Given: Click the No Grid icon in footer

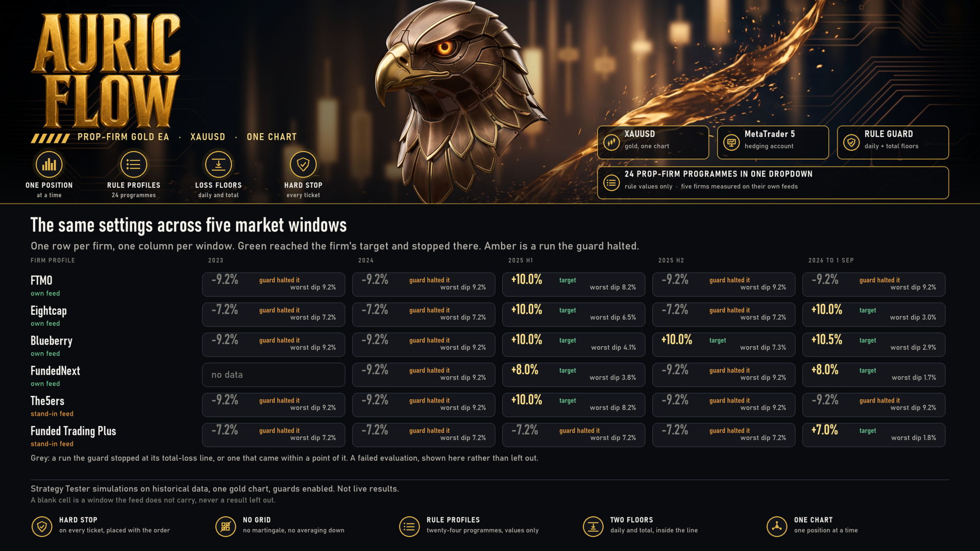Looking at the screenshot, I should (226, 527).
